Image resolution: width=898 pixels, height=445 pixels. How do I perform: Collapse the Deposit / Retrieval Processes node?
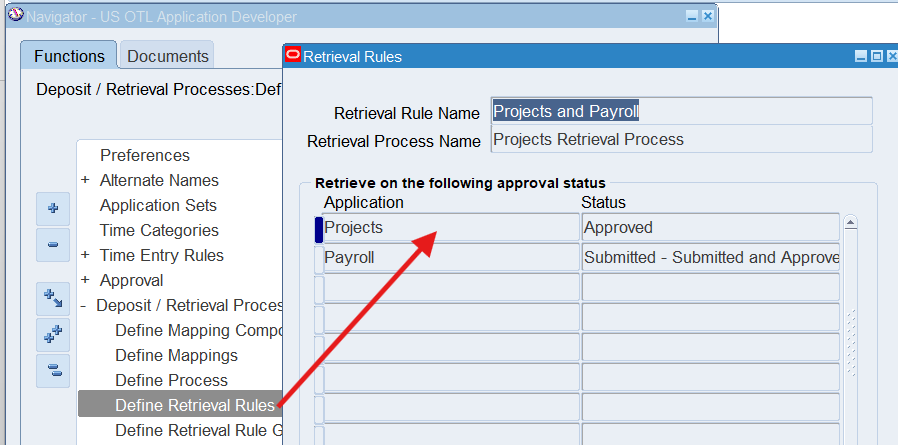pos(85,306)
